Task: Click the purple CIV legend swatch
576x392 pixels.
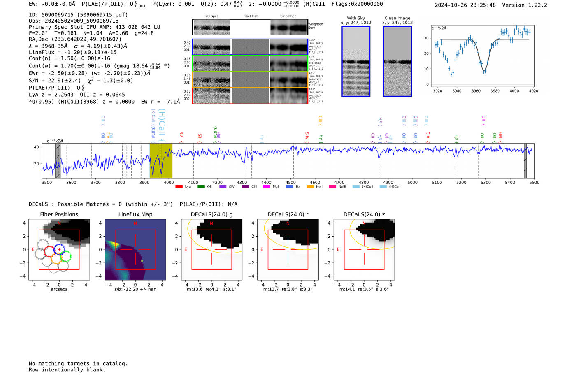Action: click(x=223, y=186)
